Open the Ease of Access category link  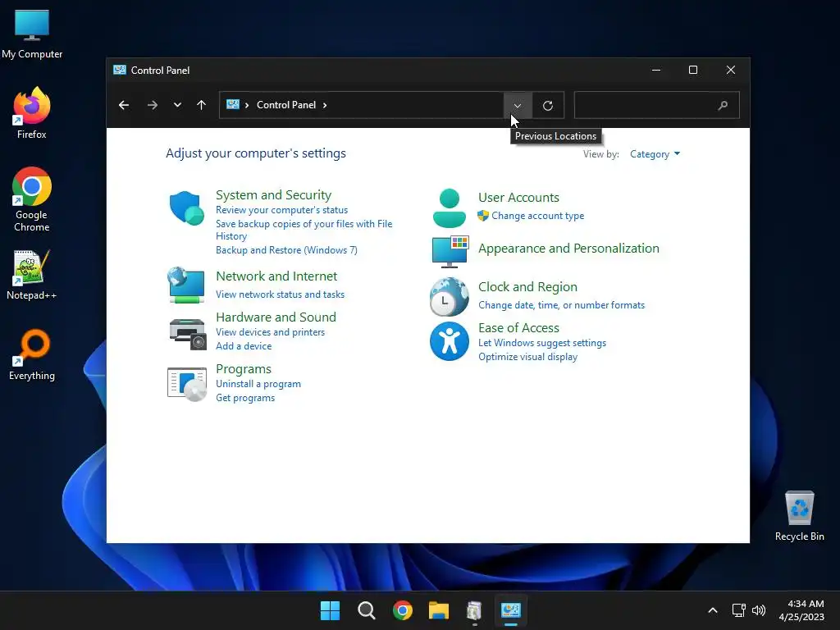click(518, 328)
